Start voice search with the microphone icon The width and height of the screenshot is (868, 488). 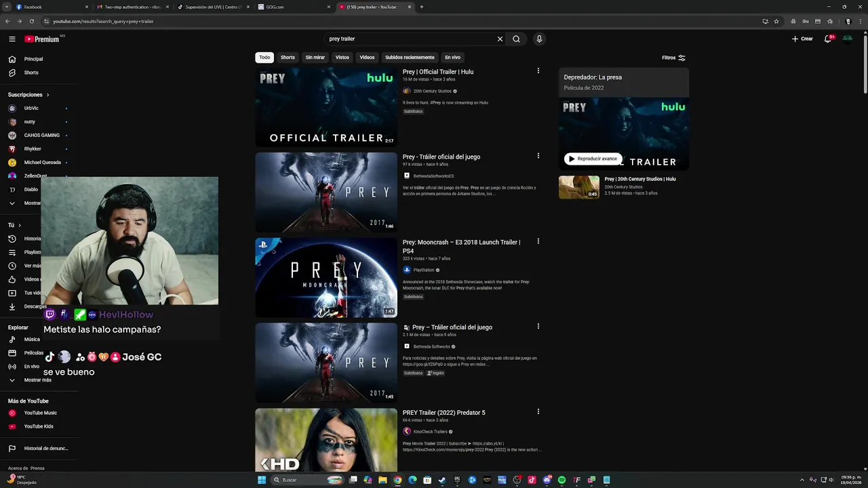click(539, 39)
